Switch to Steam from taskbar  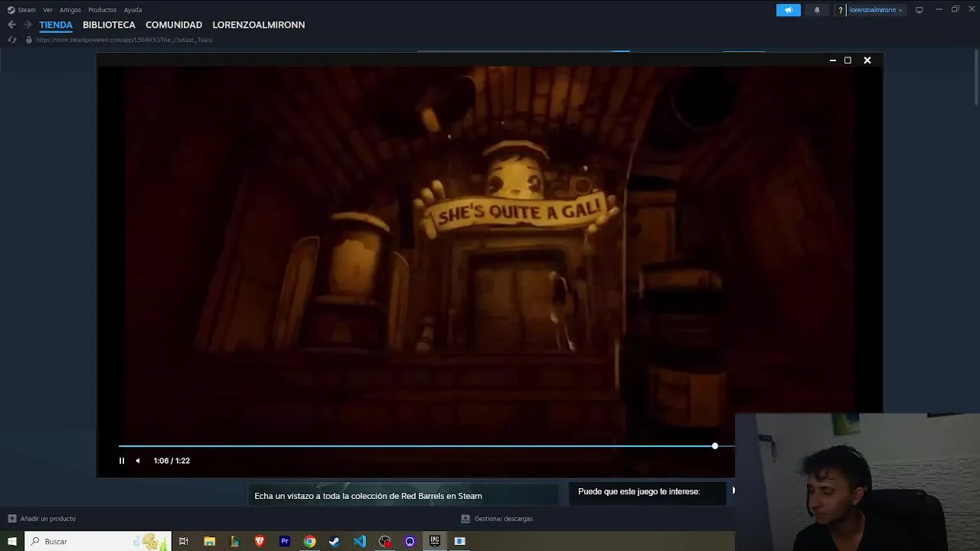point(335,541)
